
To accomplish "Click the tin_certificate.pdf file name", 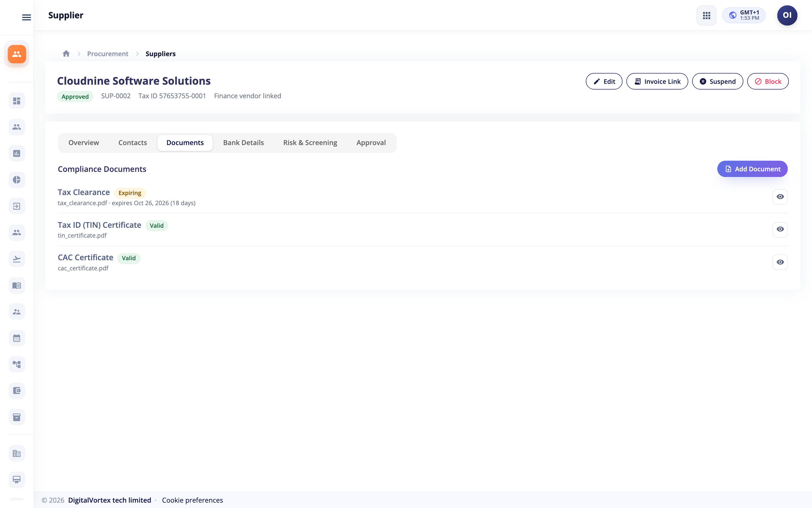I will coord(82,236).
